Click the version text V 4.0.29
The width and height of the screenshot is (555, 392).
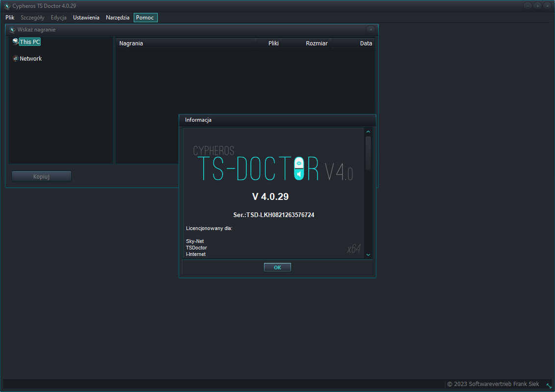[271, 196]
